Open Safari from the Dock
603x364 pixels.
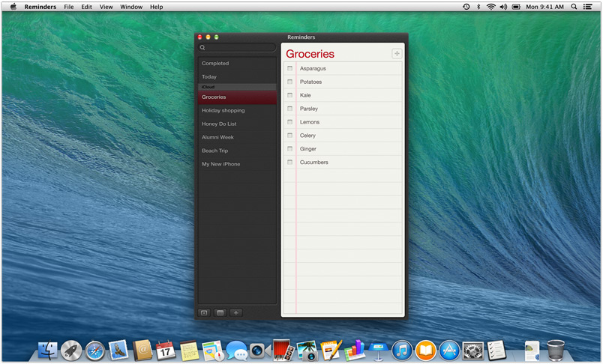95,350
